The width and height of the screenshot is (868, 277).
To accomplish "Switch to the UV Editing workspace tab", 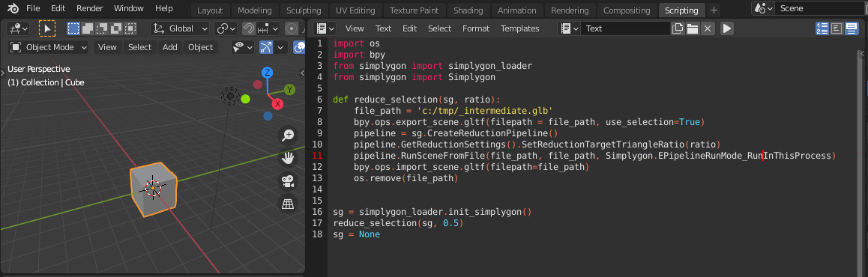I will pos(355,10).
